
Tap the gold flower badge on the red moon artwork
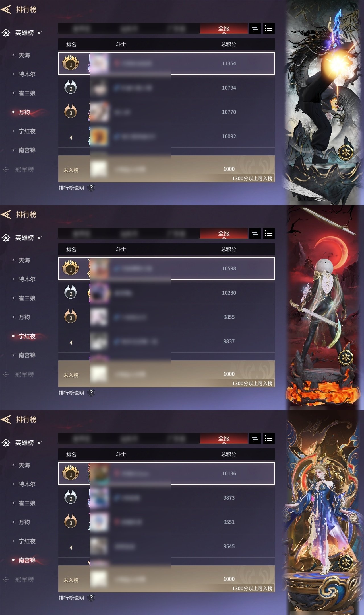346,357
